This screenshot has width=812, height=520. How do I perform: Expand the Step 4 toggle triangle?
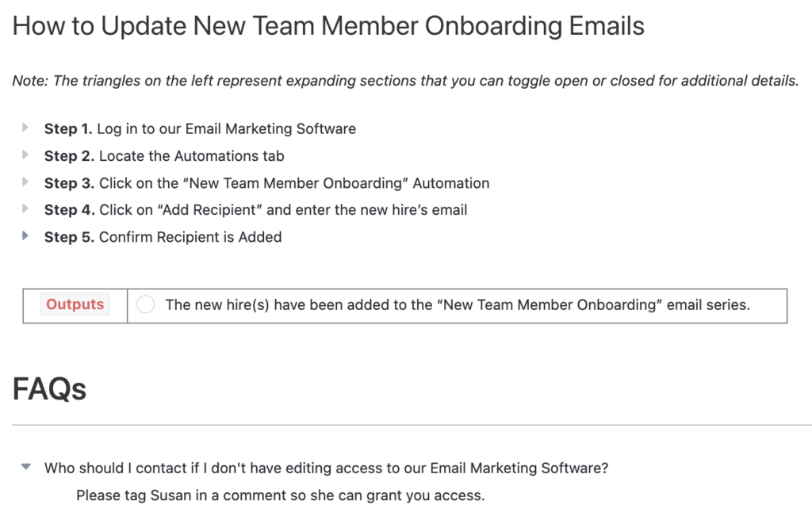[x=25, y=208]
